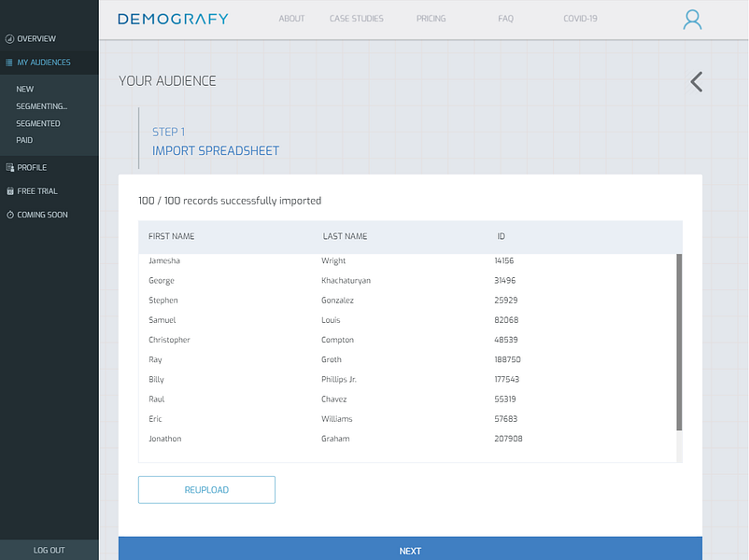
Task: Click the Profile icon in sidebar
Action: (x=9, y=168)
